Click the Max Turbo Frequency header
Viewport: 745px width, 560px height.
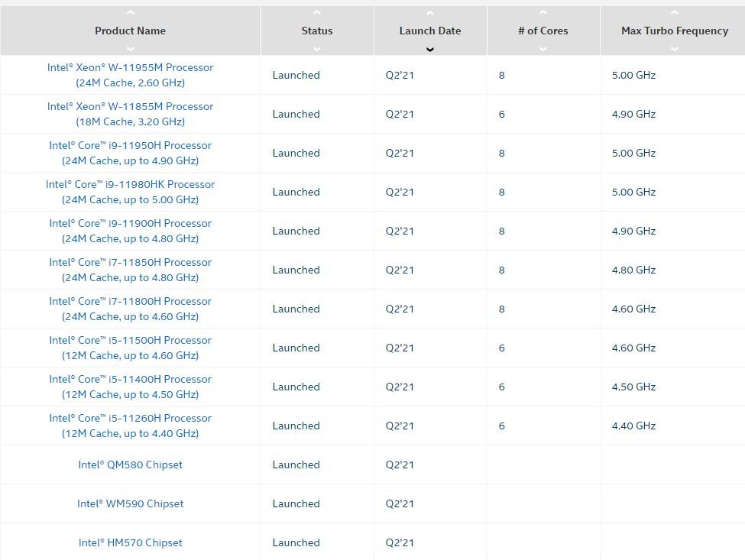tap(674, 31)
